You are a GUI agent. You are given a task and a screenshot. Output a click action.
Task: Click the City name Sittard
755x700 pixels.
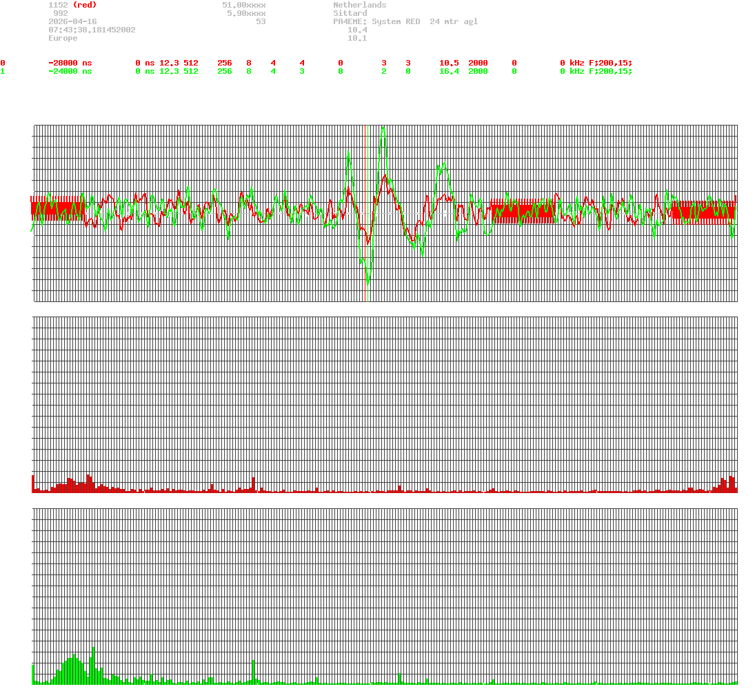[x=350, y=13]
